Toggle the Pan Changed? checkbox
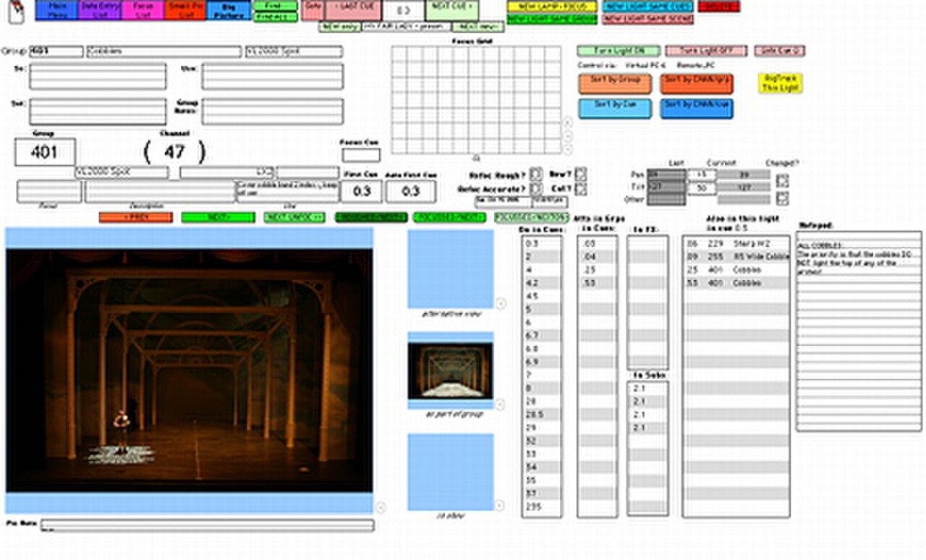Viewport: 926px width, 560px height. pyautogui.click(x=783, y=181)
